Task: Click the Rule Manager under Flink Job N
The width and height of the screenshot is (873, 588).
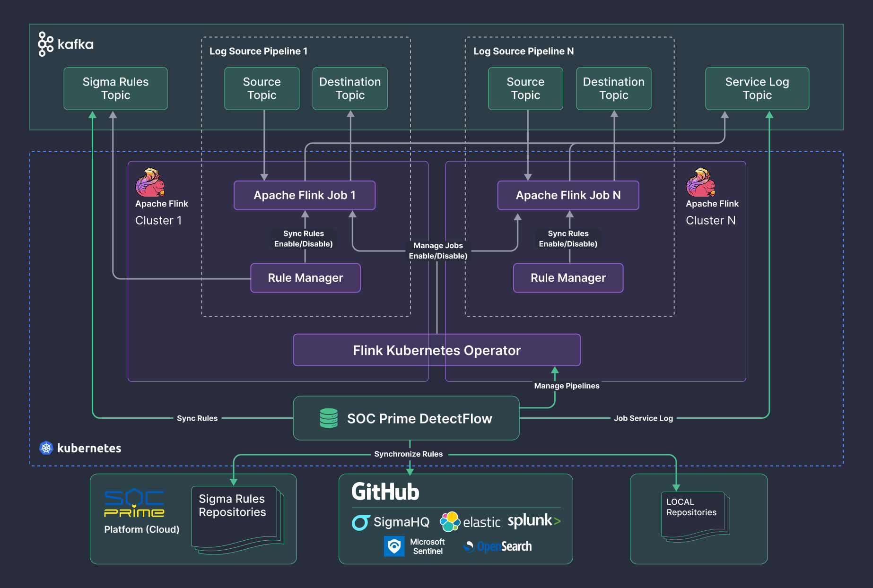Action: (568, 278)
